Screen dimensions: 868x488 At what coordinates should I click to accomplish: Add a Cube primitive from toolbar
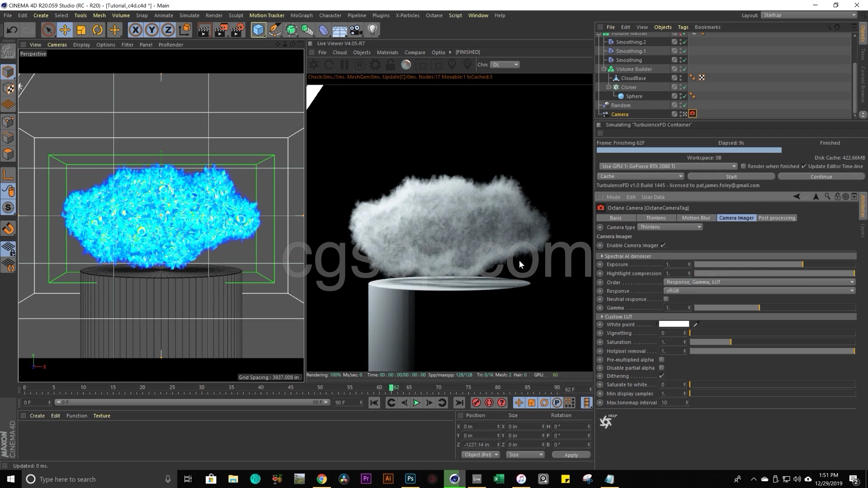point(258,30)
